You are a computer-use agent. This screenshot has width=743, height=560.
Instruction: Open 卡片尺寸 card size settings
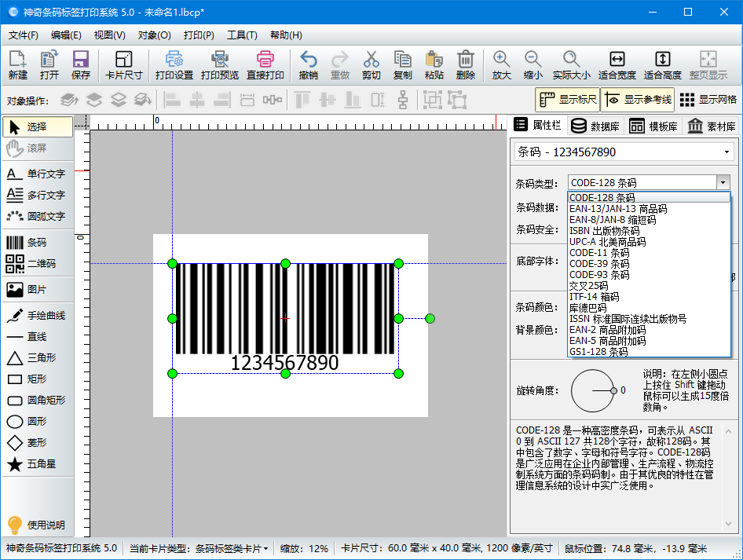click(x=123, y=65)
